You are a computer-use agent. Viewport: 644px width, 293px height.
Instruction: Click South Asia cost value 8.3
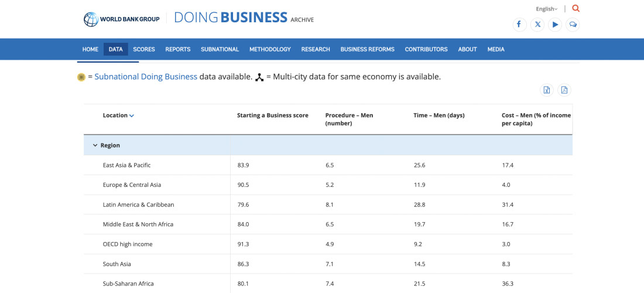506,264
